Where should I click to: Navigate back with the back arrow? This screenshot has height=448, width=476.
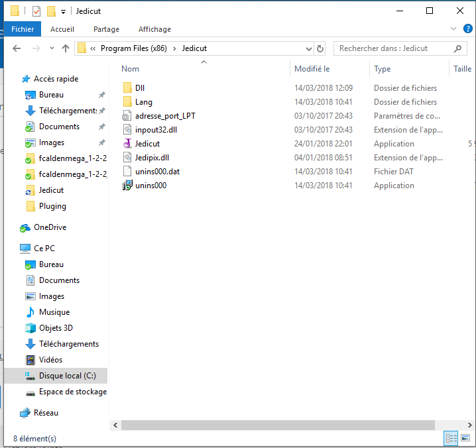coord(17,48)
